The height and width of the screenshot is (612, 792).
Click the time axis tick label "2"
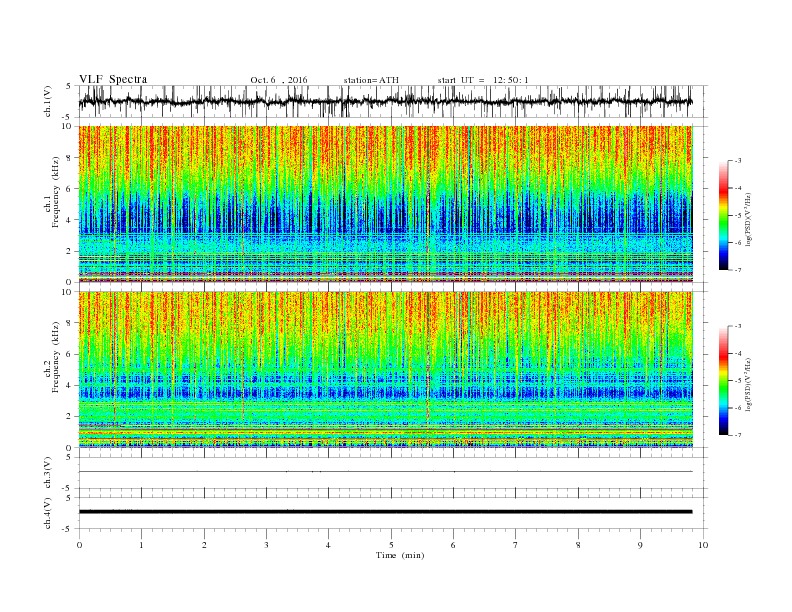point(204,545)
